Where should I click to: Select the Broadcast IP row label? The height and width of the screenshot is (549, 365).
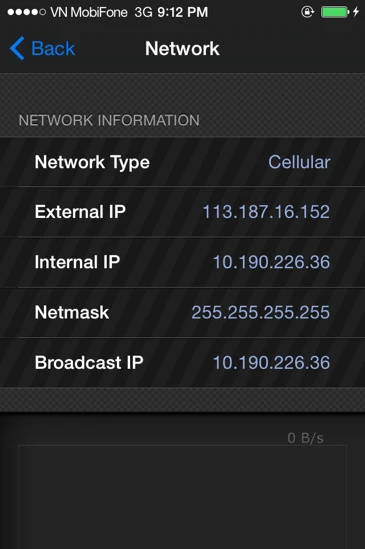click(x=89, y=362)
